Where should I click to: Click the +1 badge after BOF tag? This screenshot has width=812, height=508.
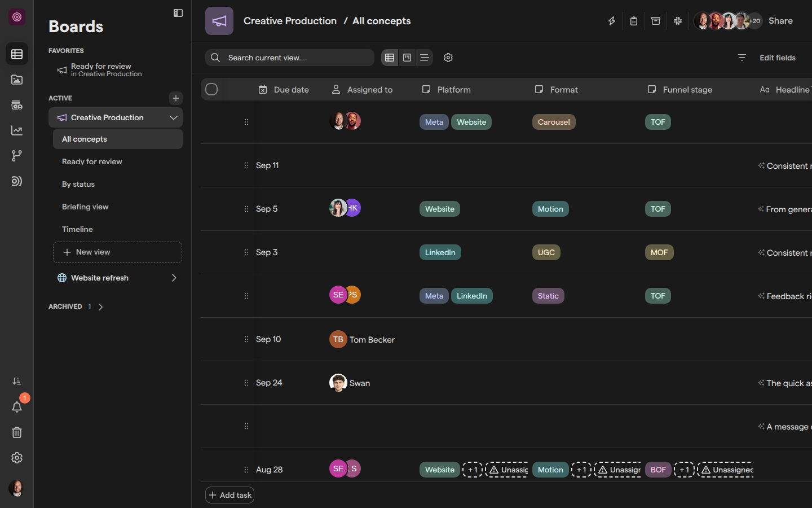684,470
